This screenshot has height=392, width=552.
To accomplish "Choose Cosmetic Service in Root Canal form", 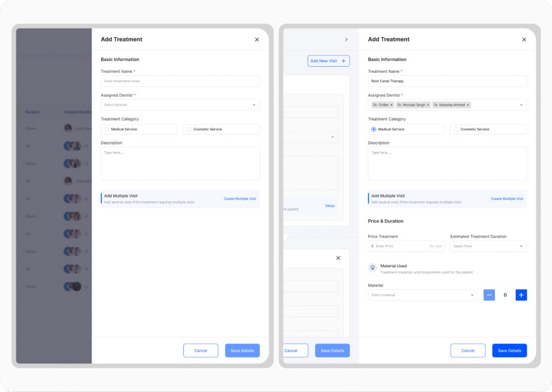I will click(x=456, y=129).
